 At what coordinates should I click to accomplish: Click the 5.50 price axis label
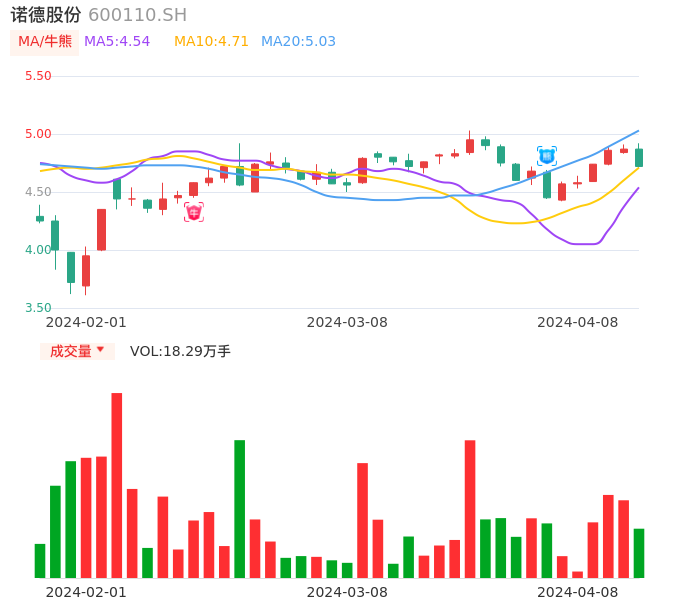pyautogui.click(x=38, y=76)
